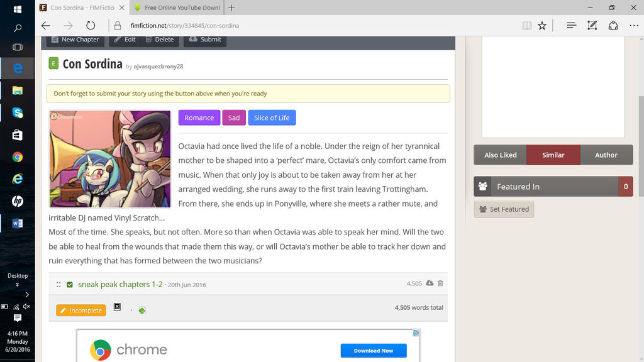Switch to Free Online YouTube Downloader tab
The image size is (644, 362).
tap(177, 8)
